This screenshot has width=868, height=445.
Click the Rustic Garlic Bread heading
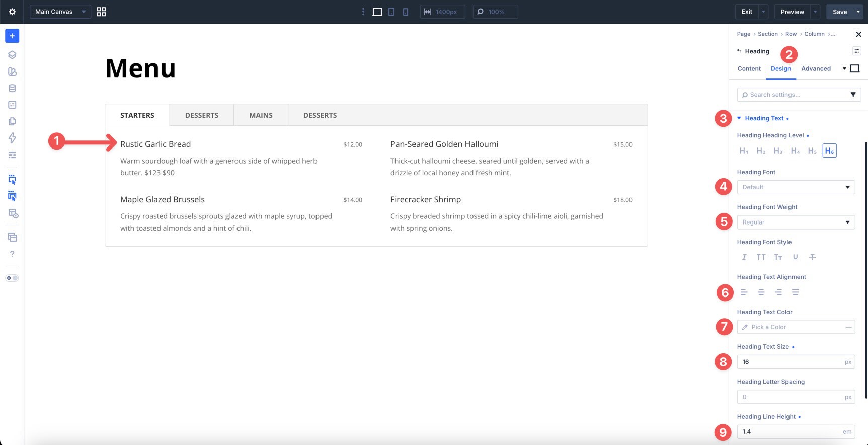tap(155, 144)
